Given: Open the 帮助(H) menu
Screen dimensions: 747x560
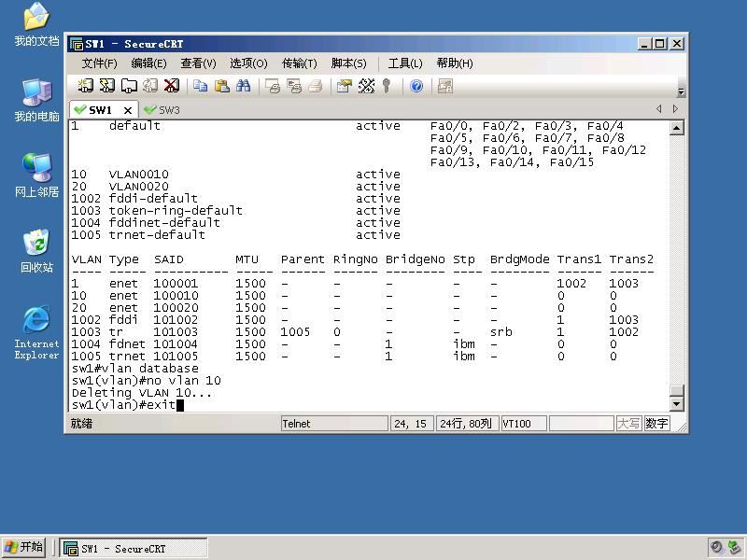Looking at the screenshot, I should click(455, 63).
